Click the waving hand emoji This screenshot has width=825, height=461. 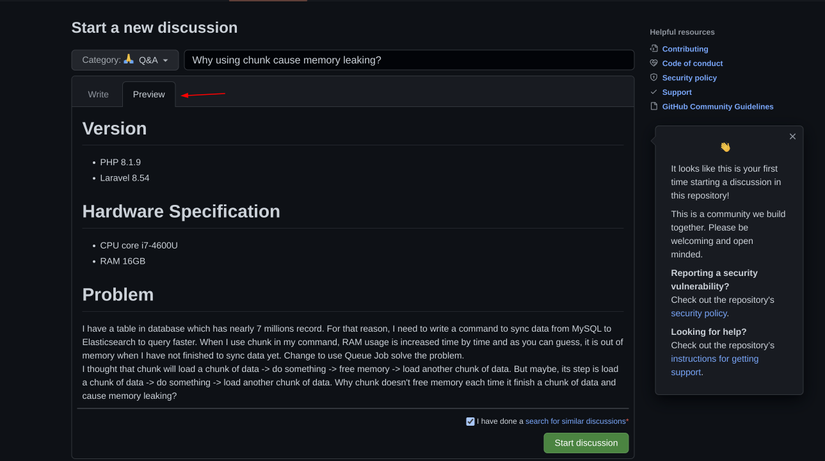(x=725, y=147)
